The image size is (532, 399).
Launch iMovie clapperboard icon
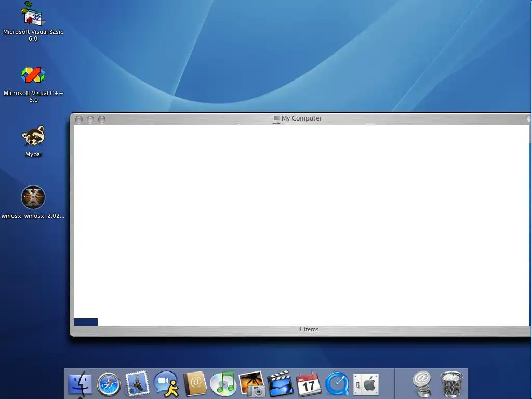[x=280, y=384]
